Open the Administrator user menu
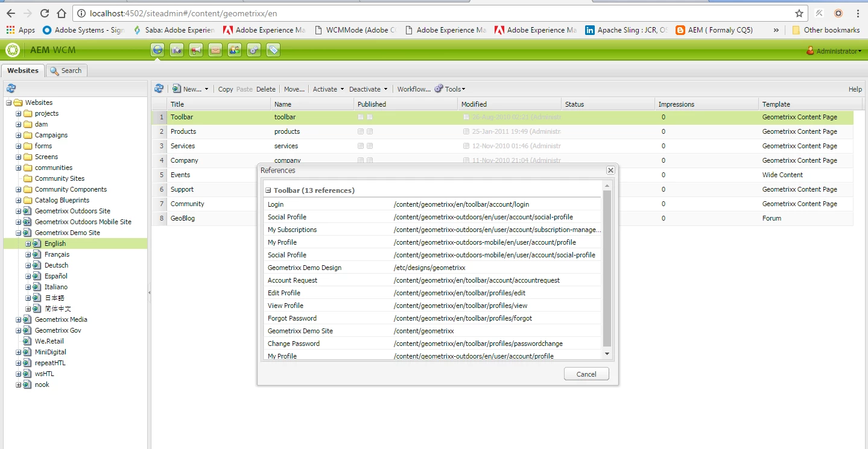 [x=834, y=51]
